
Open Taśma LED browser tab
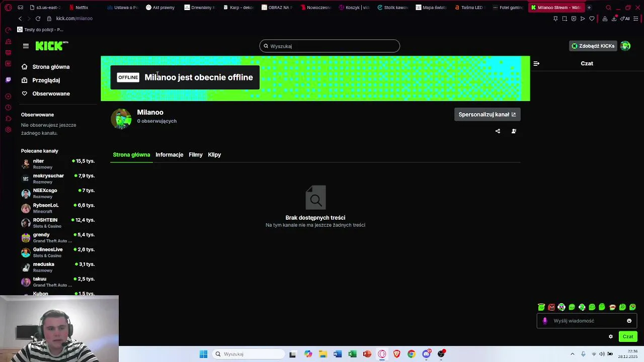(x=469, y=8)
